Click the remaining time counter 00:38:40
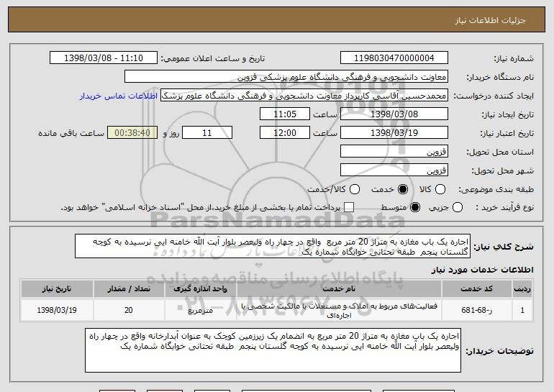This screenshot has height=392, width=554. pyautogui.click(x=132, y=133)
